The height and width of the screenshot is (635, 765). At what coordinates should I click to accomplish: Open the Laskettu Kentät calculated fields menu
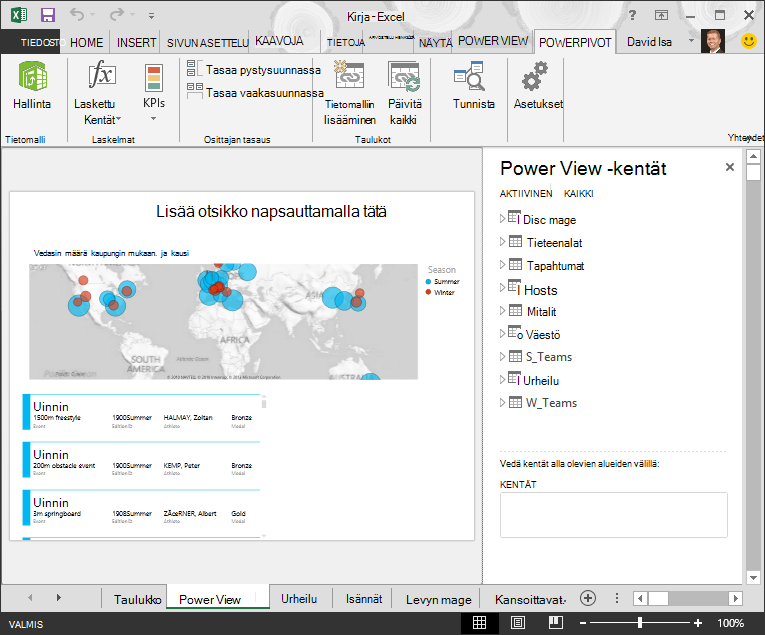(x=102, y=93)
